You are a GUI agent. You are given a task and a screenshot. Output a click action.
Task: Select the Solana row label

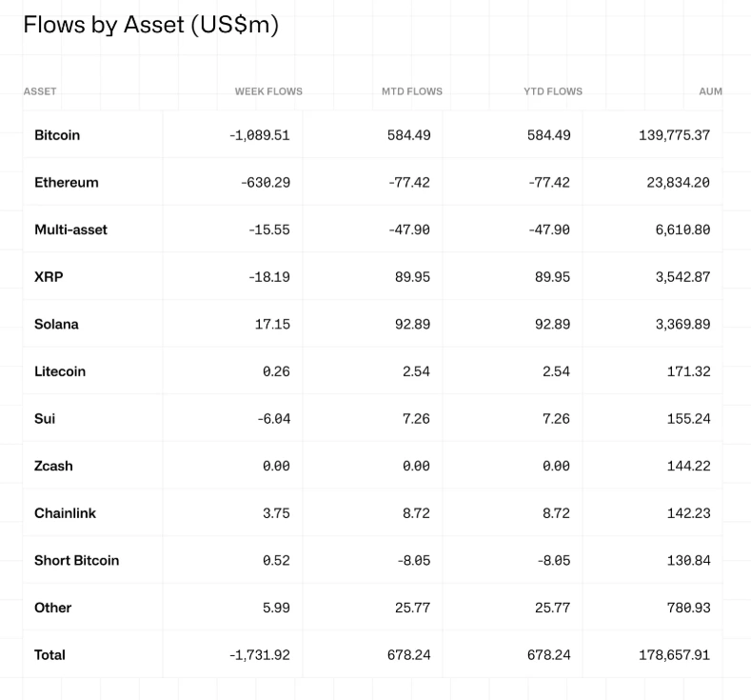[56, 324]
